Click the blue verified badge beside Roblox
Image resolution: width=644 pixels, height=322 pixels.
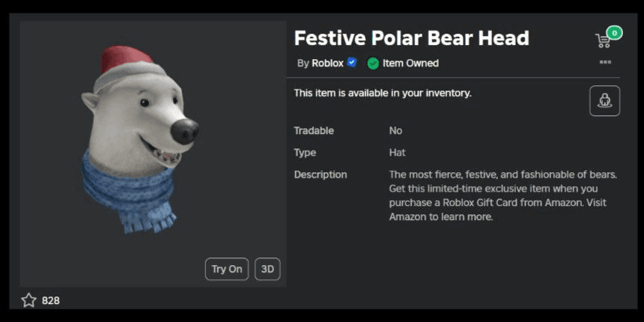pyautogui.click(x=352, y=62)
